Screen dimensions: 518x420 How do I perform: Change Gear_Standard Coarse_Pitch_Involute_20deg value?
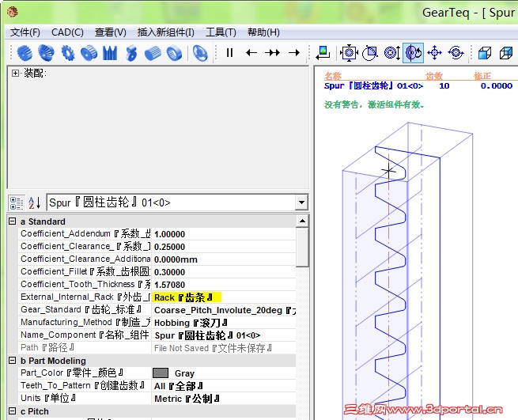pos(224,310)
